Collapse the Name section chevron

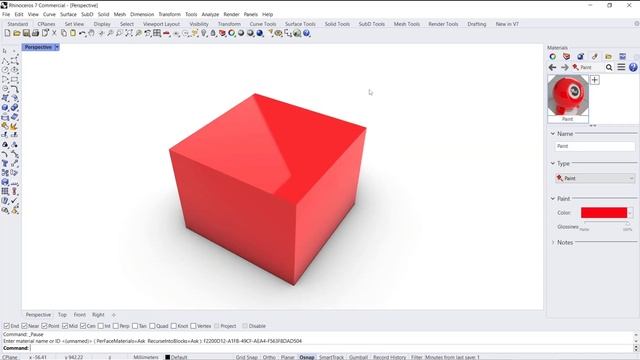click(553, 133)
